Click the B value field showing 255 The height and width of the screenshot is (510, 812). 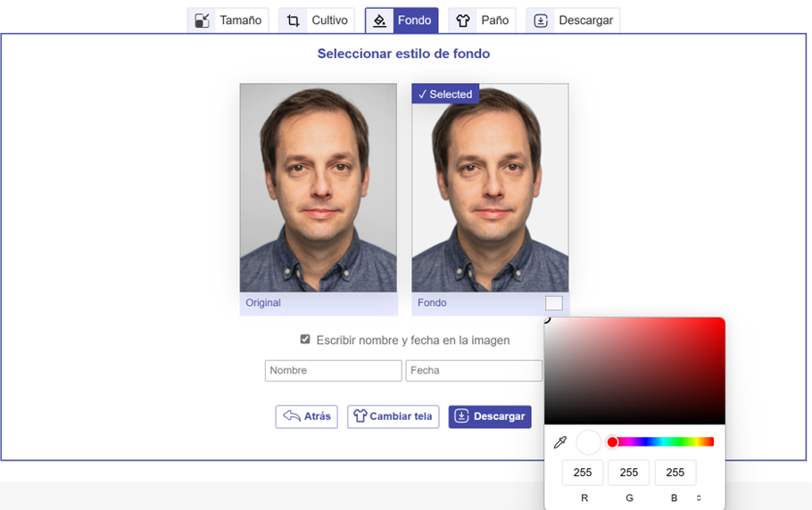click(x=675, y=473)
